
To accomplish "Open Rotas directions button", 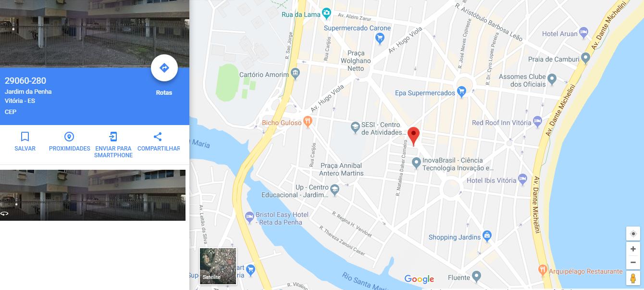I will [x=164, y=68].
